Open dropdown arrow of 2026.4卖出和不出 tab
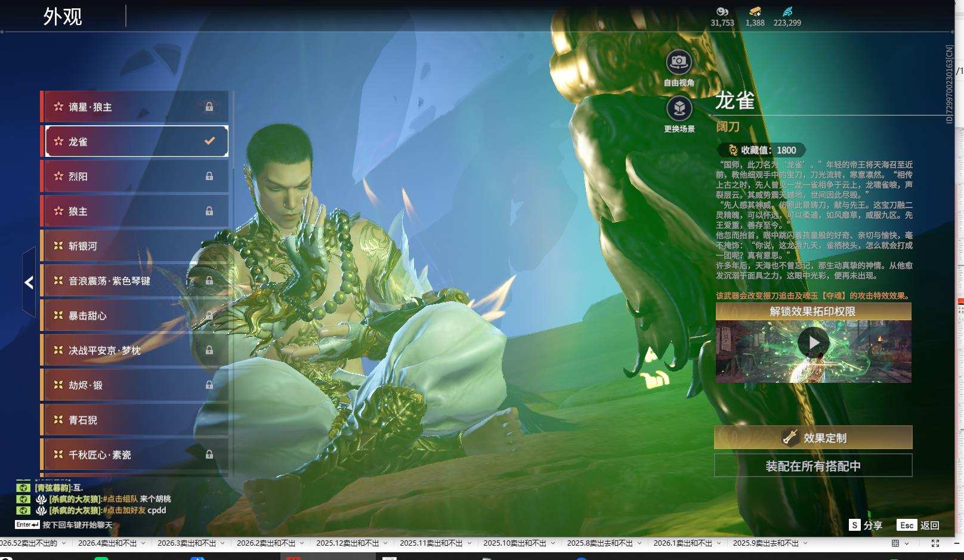The width and height of the screenshot is (964, 560). 143,543
